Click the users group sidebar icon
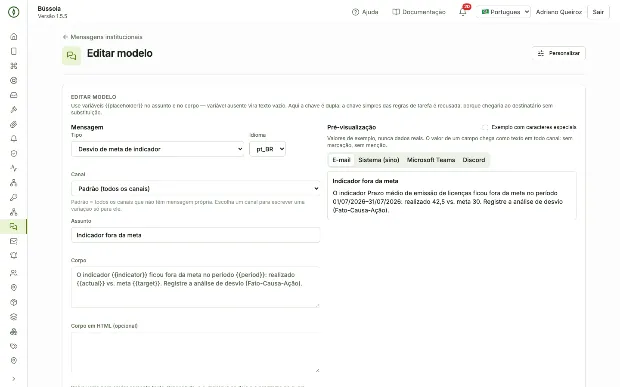This screenshot has height=387, width=620. coord(13,273)
